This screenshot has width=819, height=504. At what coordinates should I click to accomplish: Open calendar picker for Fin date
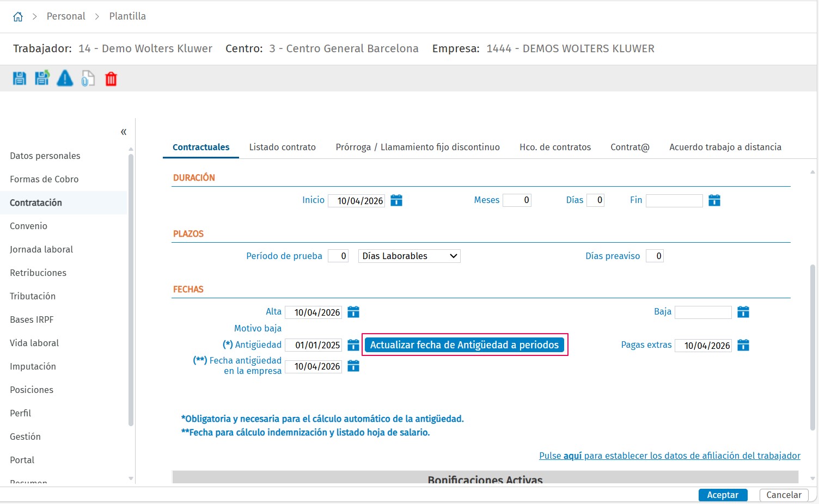click(714, 200)
